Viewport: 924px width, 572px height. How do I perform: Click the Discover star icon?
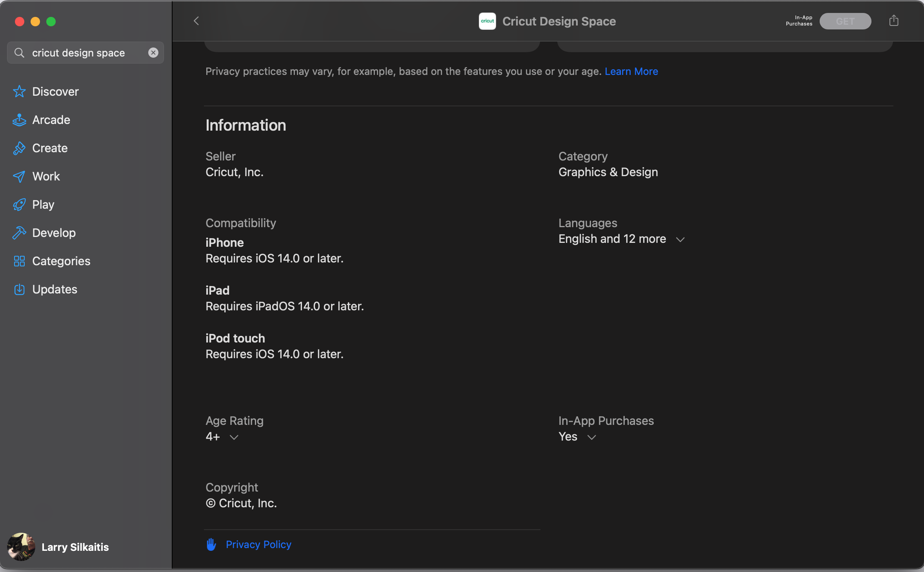[x=19, y=91]
